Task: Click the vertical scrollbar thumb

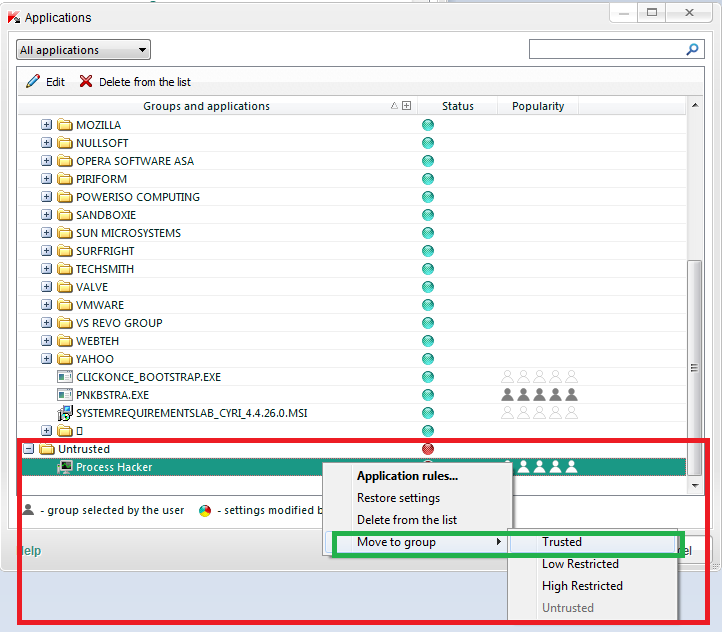Action: click(694, 368)
